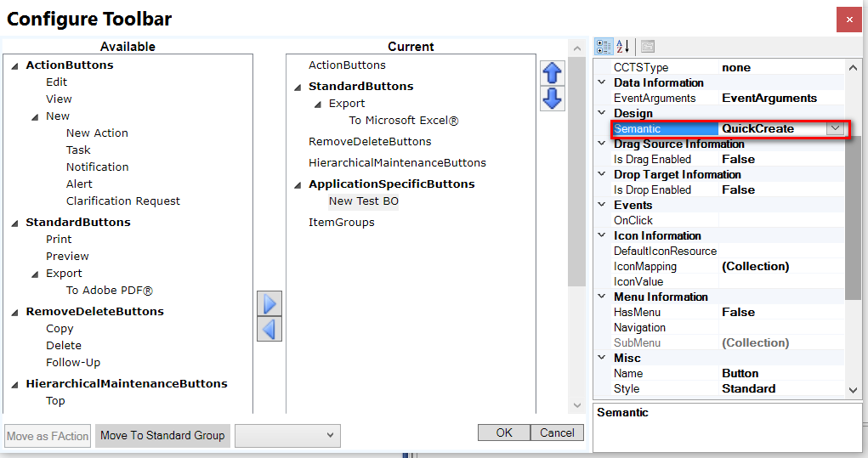Collapse the New node in Available tree
Screen dimensions: 868x458
click(x=35, y=116)
